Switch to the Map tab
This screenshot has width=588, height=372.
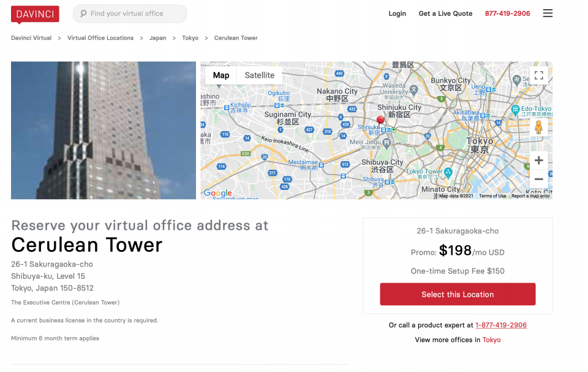pos(221,75)
